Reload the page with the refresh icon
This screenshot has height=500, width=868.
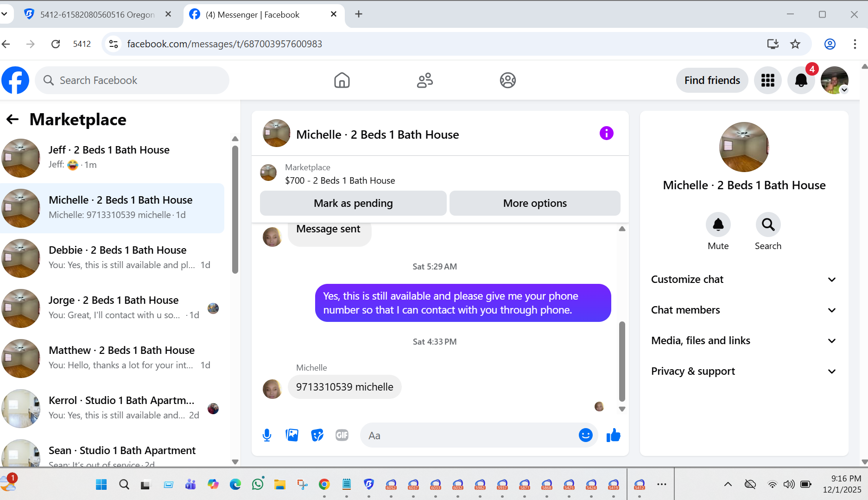[56, 44]
